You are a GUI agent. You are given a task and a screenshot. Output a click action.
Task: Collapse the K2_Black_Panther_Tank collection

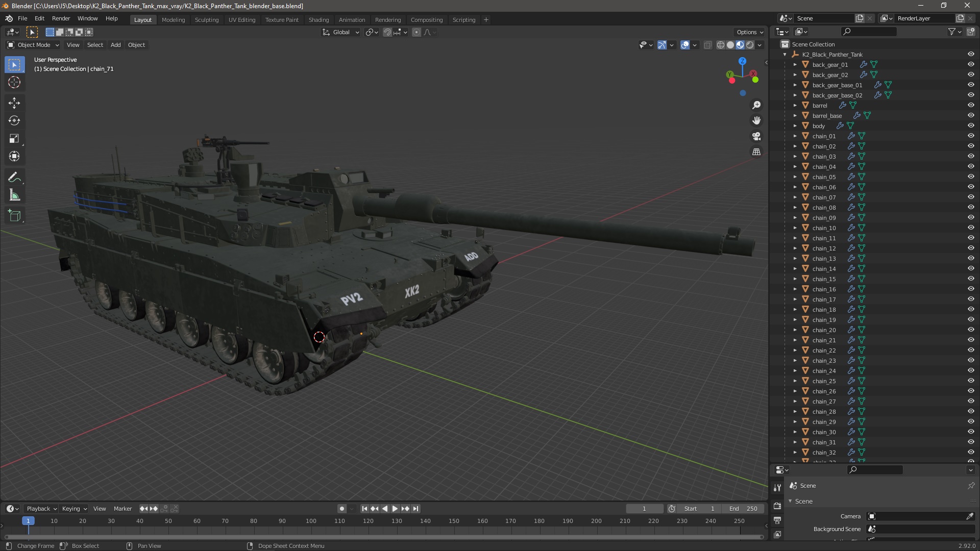pos(785,54)
